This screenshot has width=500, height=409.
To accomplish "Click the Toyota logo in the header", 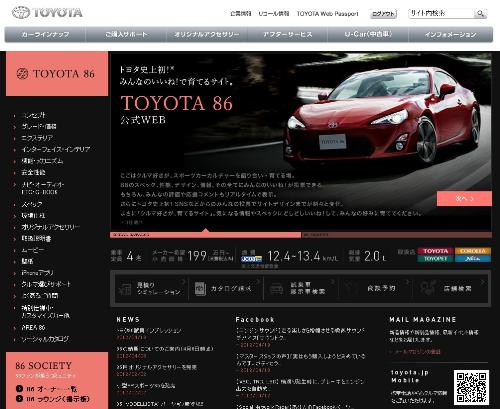I will [x=47, y=13].
